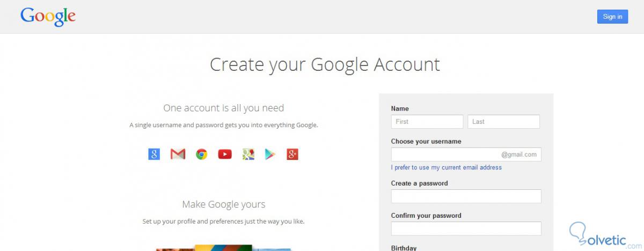Click the "Create your Google Account" heading

(325, 64)
